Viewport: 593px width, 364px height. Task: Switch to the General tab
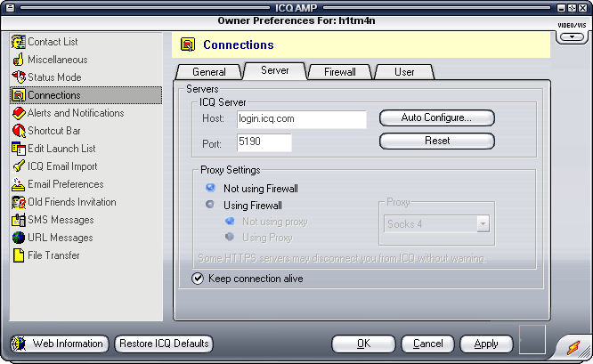[x=209, y=71]
